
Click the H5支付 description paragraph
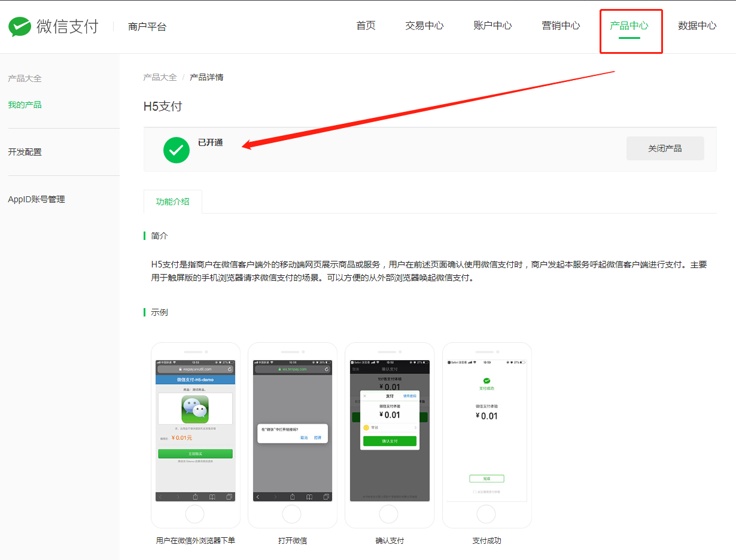(429, 271)
